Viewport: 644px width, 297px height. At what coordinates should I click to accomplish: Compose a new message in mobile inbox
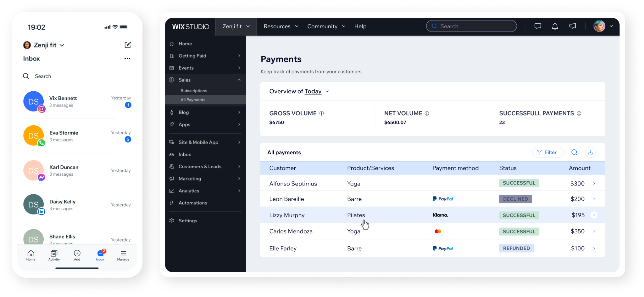(x=128, y=45)
